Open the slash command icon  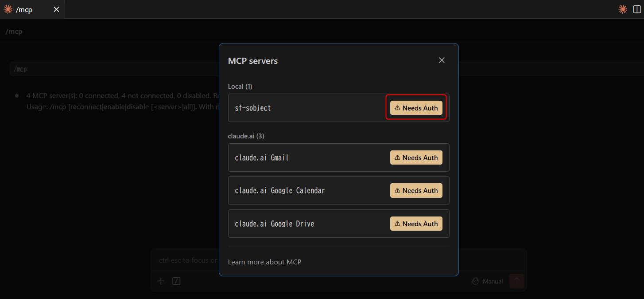click(176, 281)
